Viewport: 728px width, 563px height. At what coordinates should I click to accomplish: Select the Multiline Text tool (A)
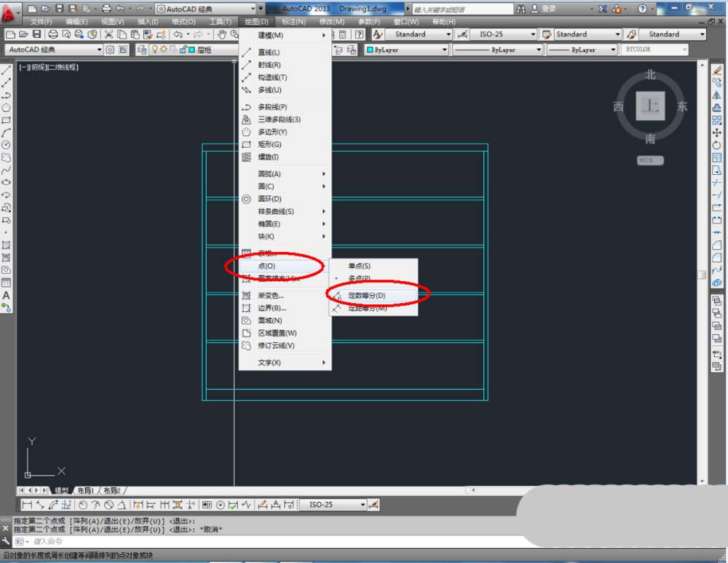(x=6, y=296)
